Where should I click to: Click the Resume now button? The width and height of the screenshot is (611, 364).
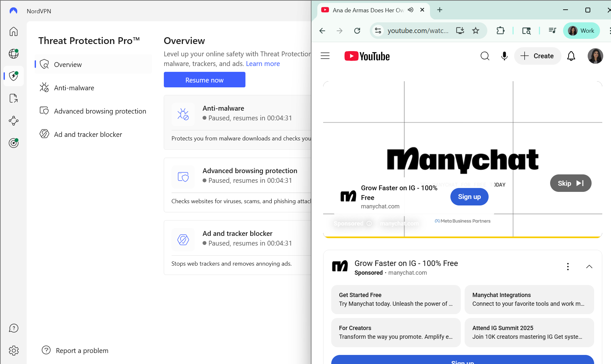point(204,80)
